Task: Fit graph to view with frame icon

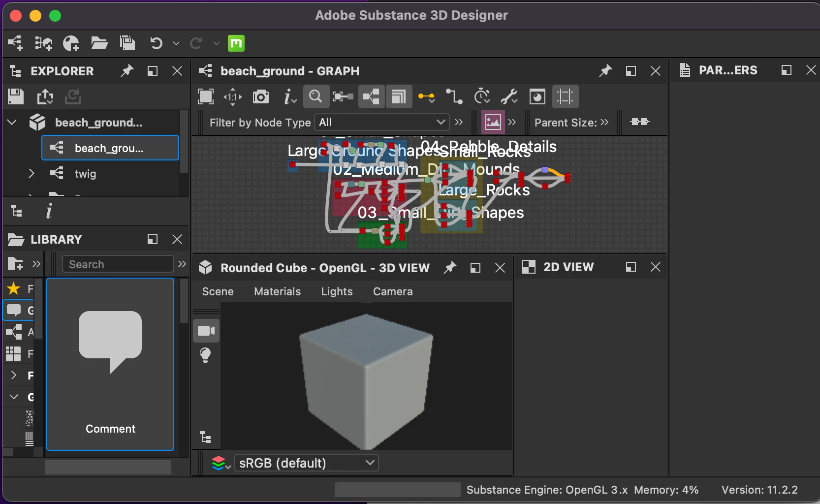Action: click(x=206, y=96)
